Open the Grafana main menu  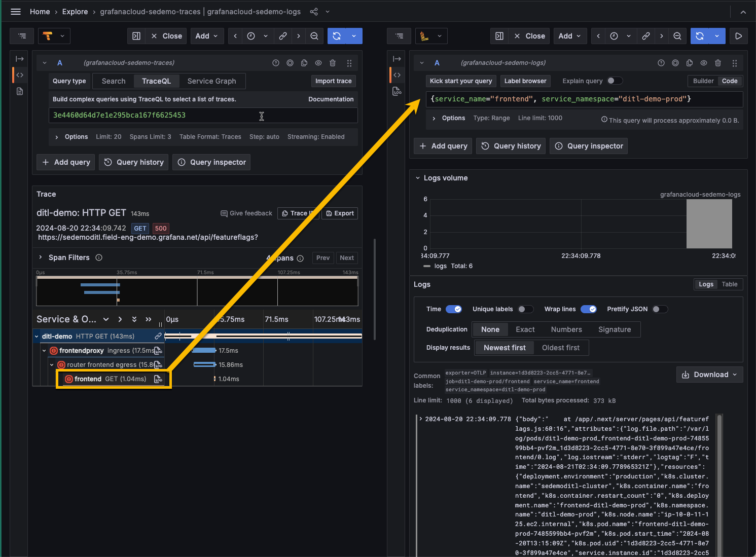[x=16, y=11]
